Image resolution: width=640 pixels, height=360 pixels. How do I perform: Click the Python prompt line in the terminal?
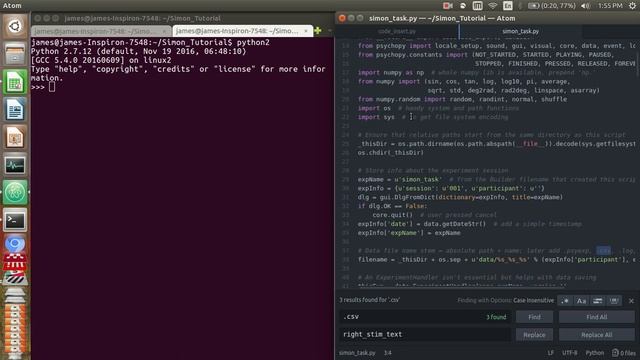(x=43, y=87)
